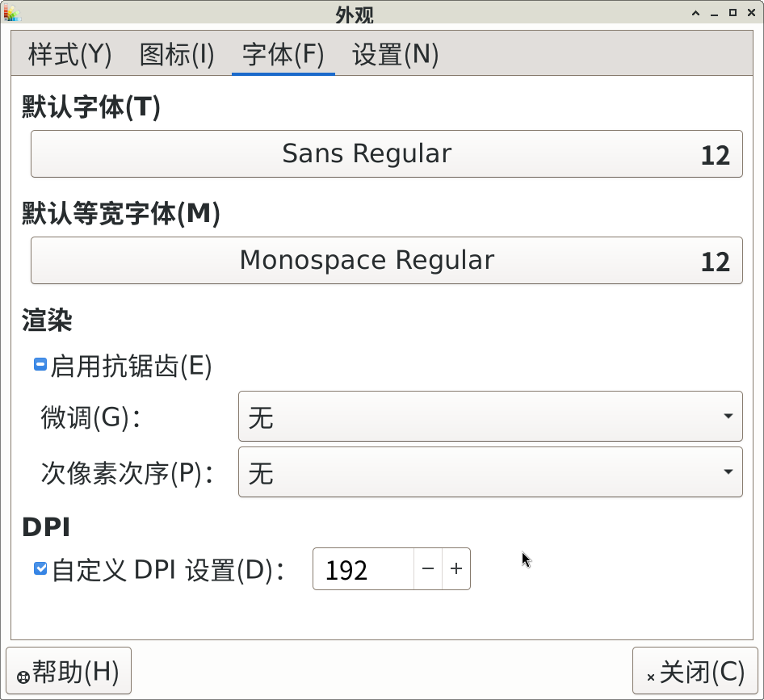The width and height of the screenshot is (764, 700).
Task: Click the 帮助(H) help button
Action: [69, 671]
